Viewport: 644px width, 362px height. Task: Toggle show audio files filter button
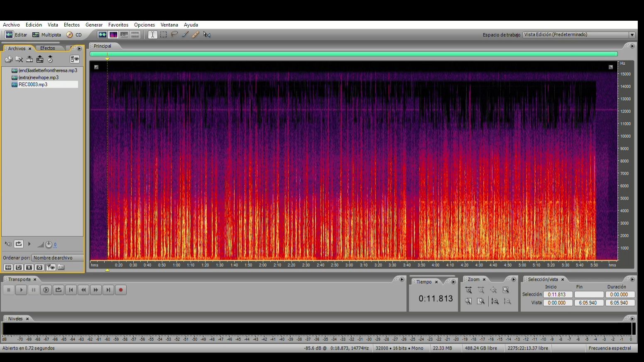coord(8,267)
